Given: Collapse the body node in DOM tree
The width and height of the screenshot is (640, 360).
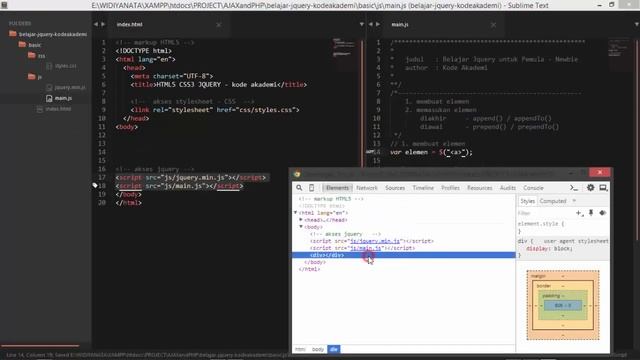Looking at the screenshot, I should coord(301,227).
